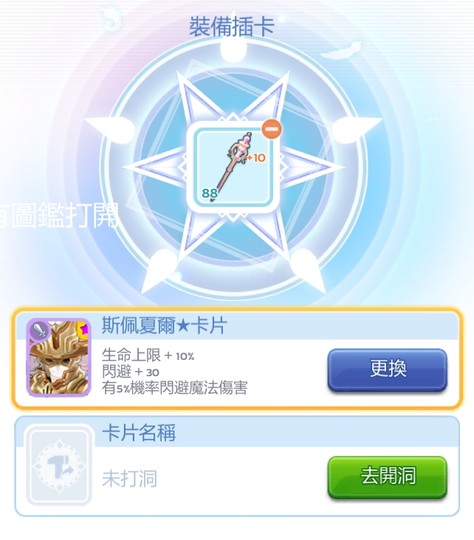Select the 斯佩夏爾★卡片 name header
474x540 pixels.
click(164, 325)
